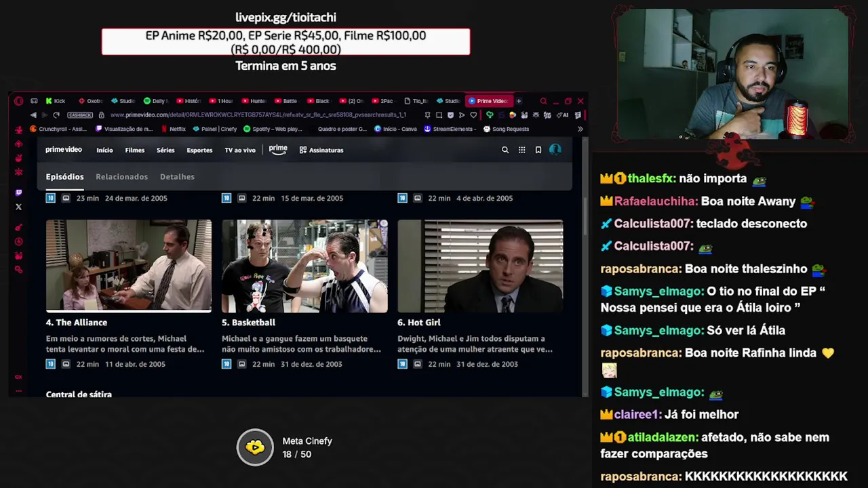Viewport: 868px width, 488px height.
Task: Play episode 5 Basketball thumbnail
Action: pyautogui.click(x=304, y=266)
